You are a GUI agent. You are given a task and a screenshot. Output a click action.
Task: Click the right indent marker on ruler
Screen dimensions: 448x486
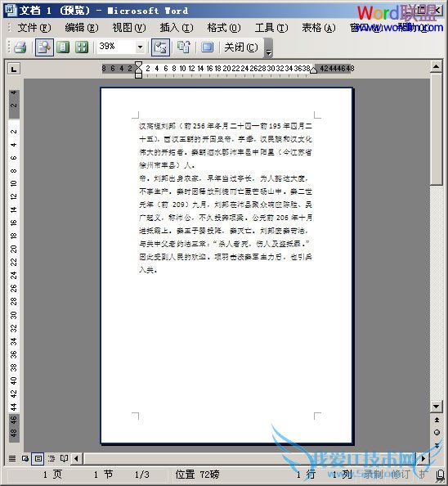tap(313, 70)
